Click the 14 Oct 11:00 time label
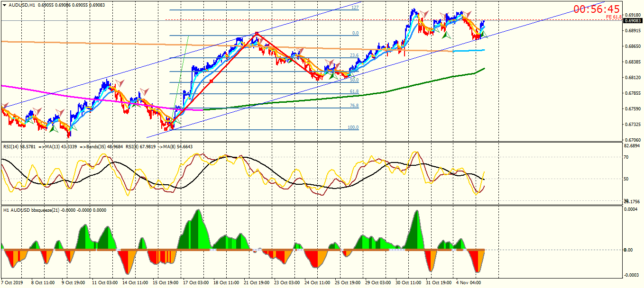Viewport: 644px width, 288px height. click(x=135, y=283)
